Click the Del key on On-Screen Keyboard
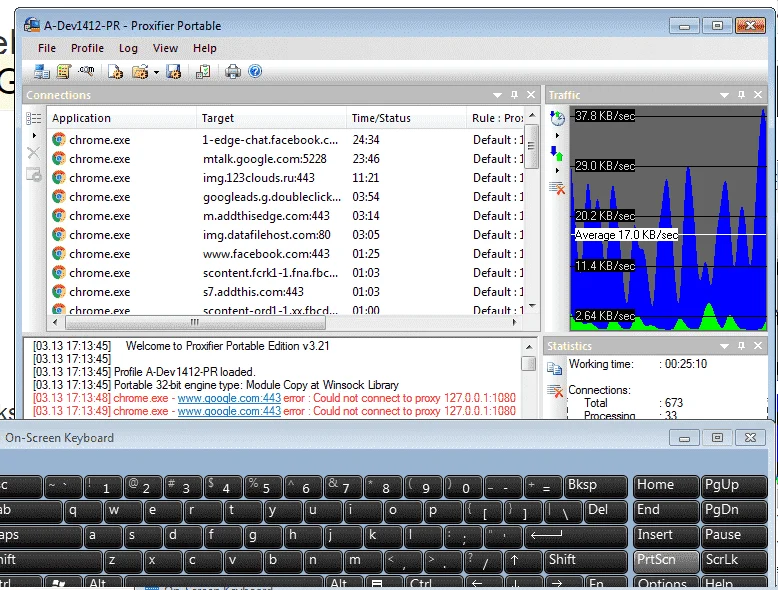Screen dimensions: 778x590 point(605,511)
